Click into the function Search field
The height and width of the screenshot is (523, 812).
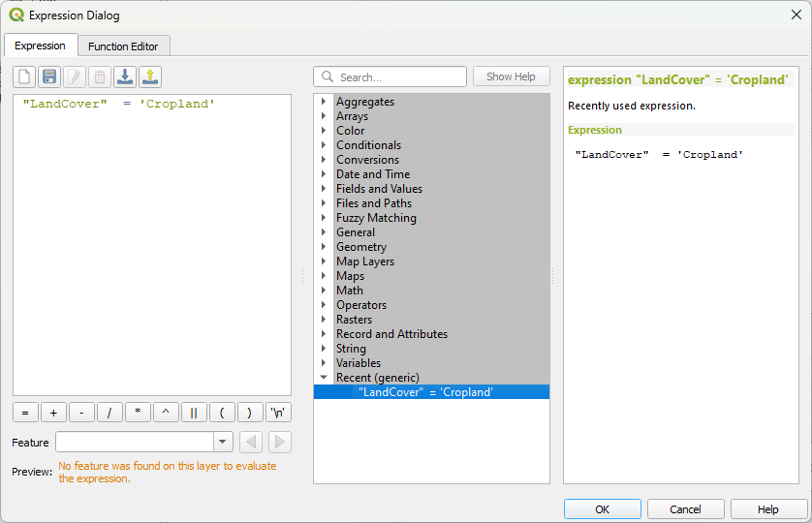399,77
